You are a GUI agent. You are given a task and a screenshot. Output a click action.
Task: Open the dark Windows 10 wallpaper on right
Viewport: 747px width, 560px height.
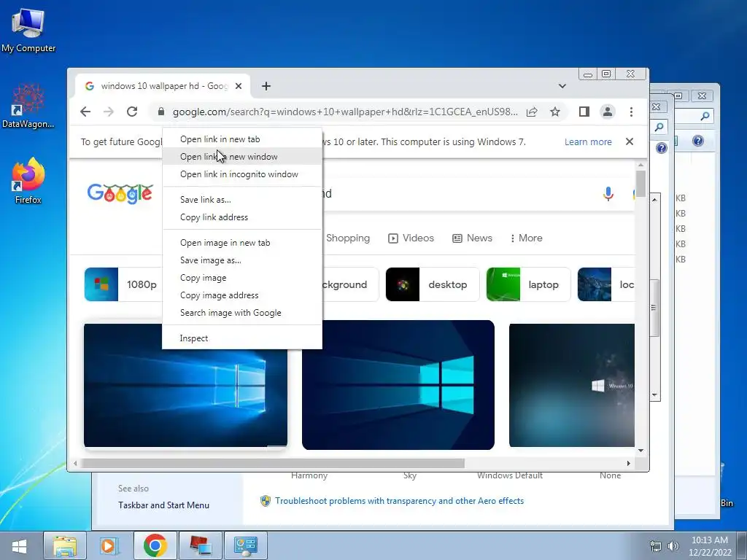572,385
